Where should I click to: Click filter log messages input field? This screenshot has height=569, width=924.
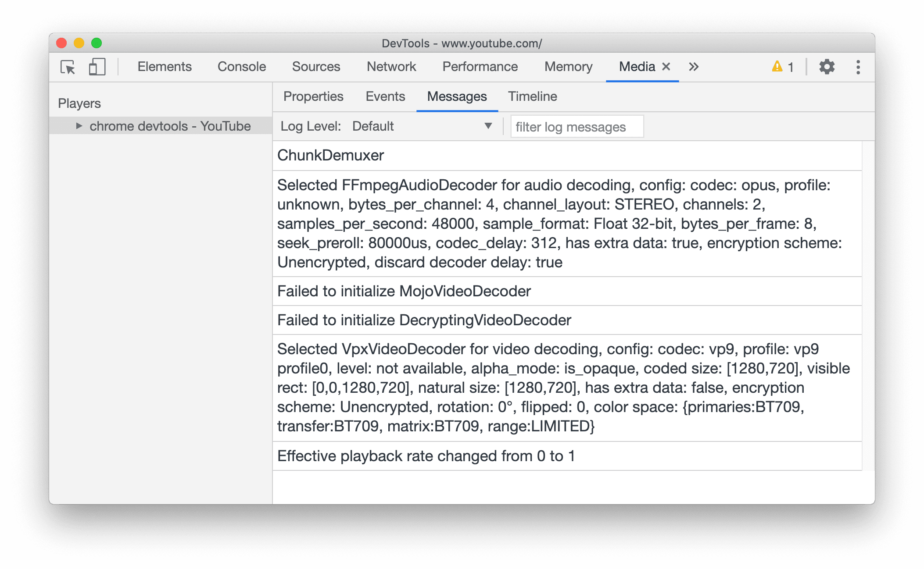[573, 127]
